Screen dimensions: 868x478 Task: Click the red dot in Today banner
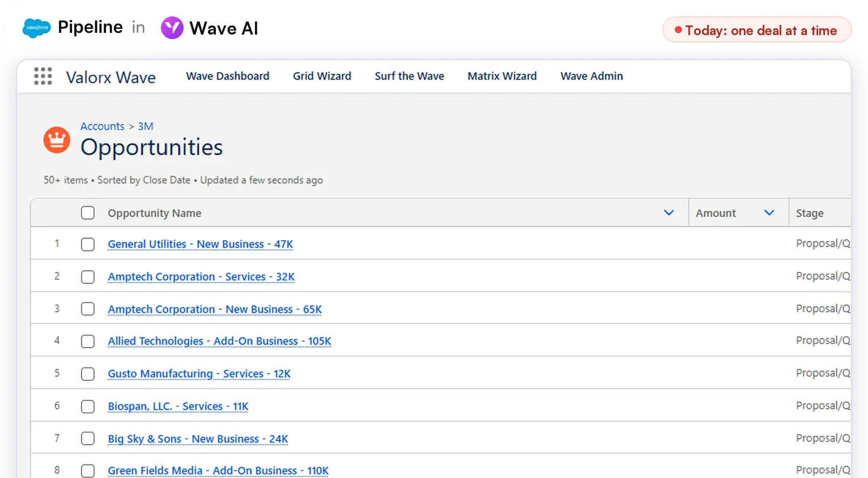(x=678, y=30)
